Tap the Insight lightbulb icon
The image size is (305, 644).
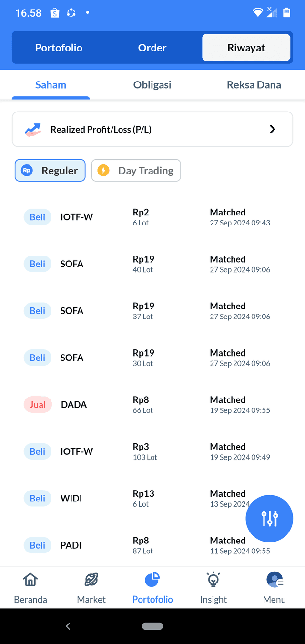pos(213,580)
